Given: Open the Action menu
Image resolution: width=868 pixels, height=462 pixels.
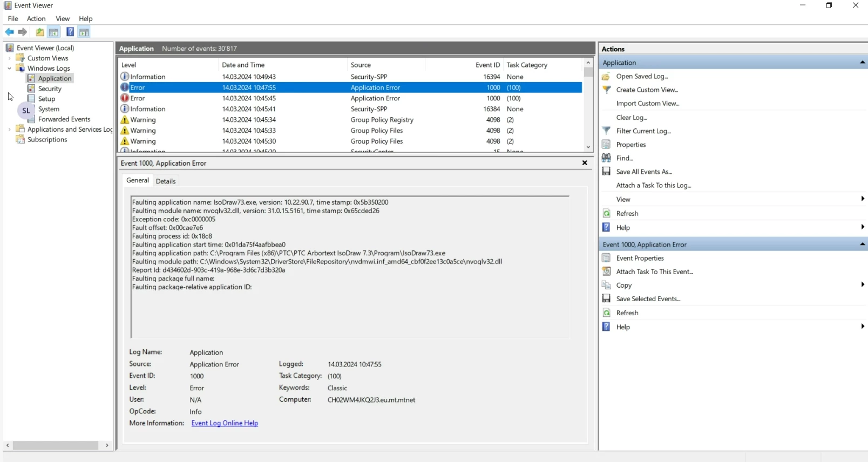Looking at the screenshot, I should tap(36, 18).
